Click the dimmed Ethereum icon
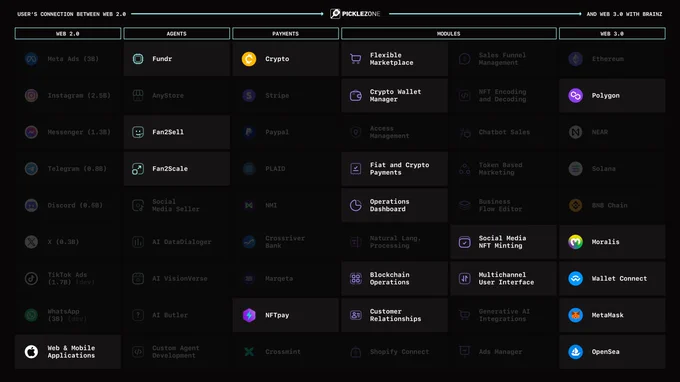 click(575, 59)
